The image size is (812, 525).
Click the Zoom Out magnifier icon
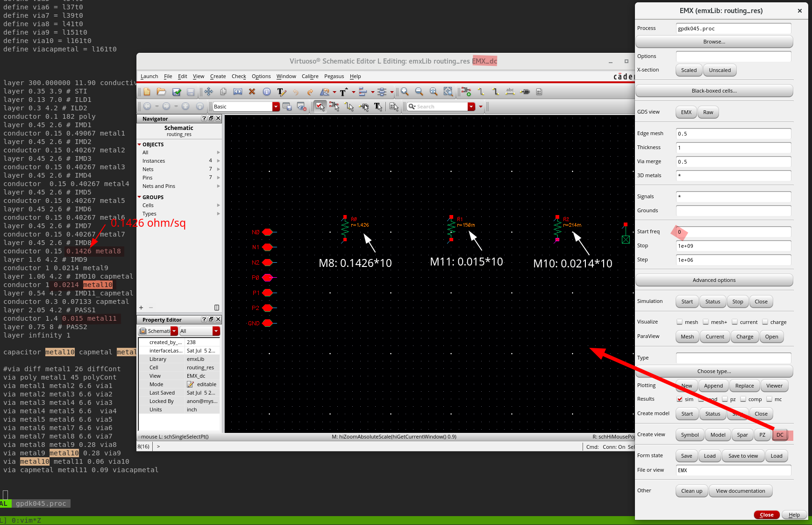[419, 92]
